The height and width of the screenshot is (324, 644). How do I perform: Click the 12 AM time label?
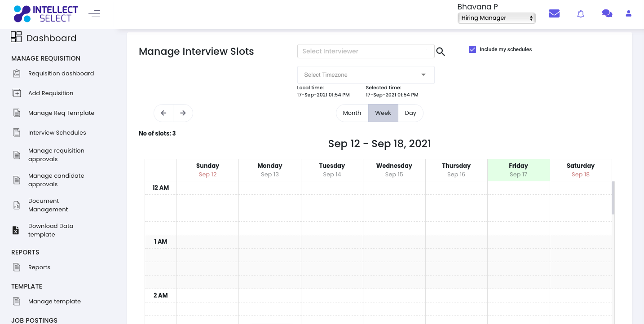coord(161,188)
